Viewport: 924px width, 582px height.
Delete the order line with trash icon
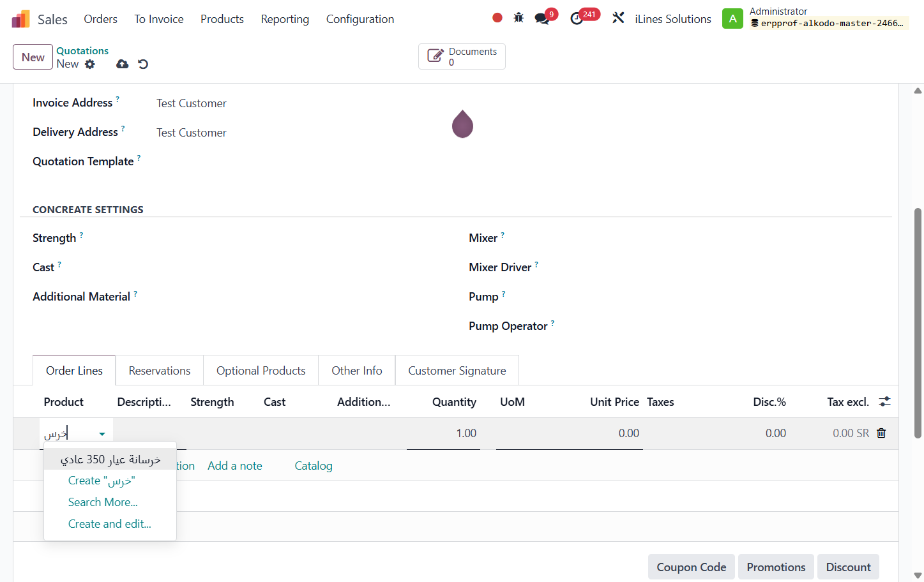click(x=881, y=433)
